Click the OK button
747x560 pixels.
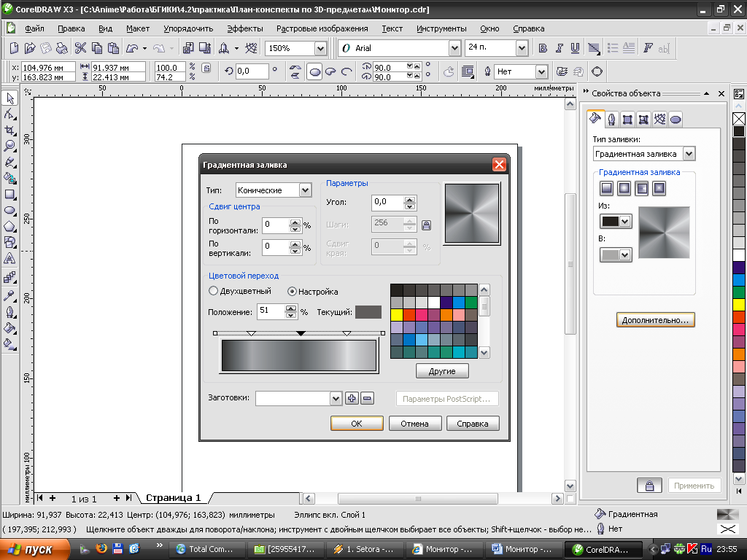(357, 424)
